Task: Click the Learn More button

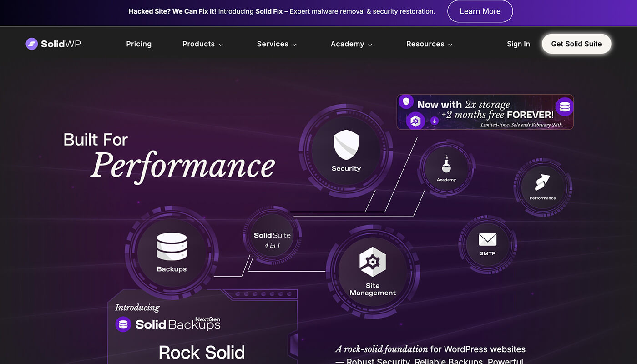Action: point(480,11)
